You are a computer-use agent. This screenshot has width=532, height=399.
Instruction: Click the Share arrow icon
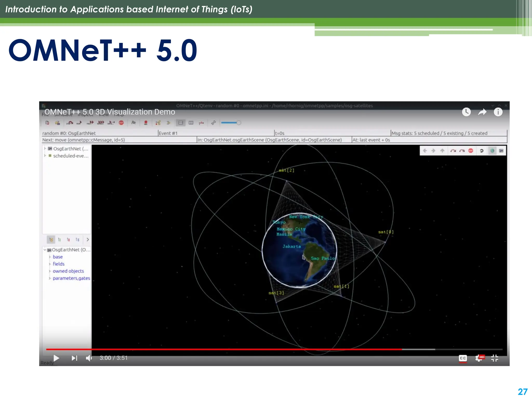tap(482, 112)
